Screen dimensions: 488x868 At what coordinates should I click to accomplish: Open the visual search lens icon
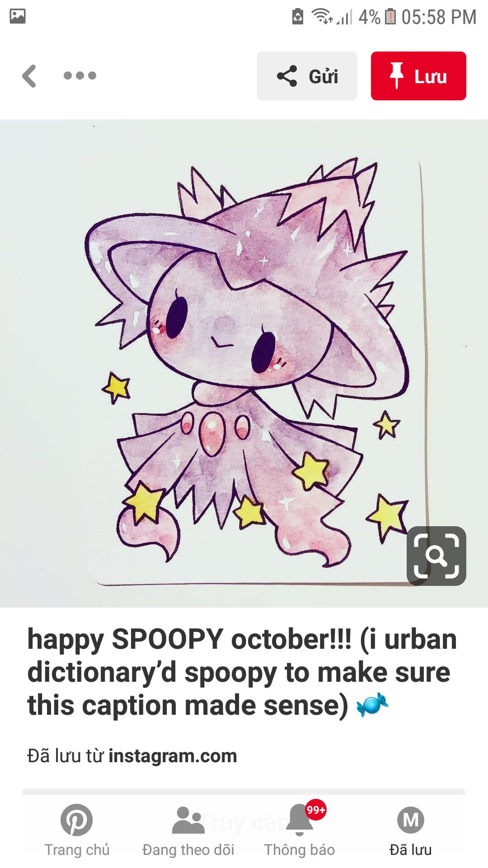click(x=436, y=556)
